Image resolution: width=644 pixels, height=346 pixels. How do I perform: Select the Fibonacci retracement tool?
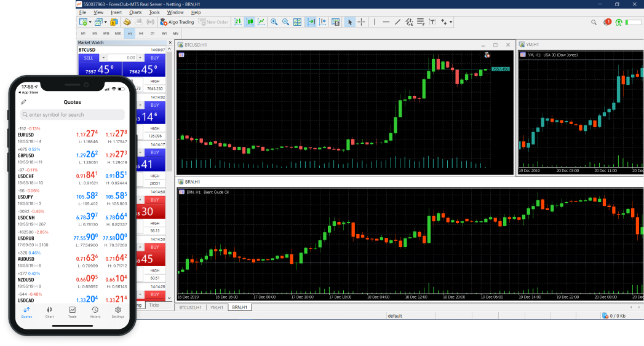tap(421, 22)
